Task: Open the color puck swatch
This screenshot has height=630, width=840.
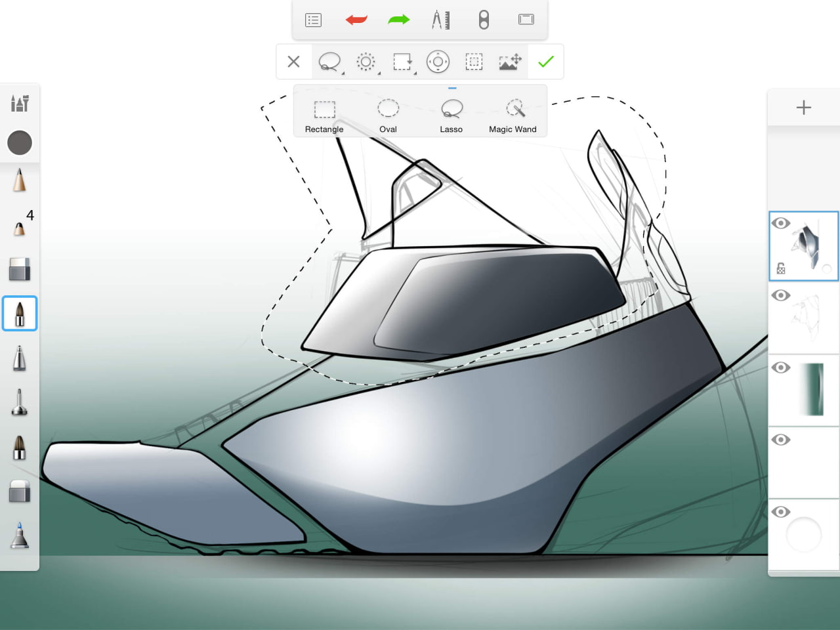Action: point(20,142)
